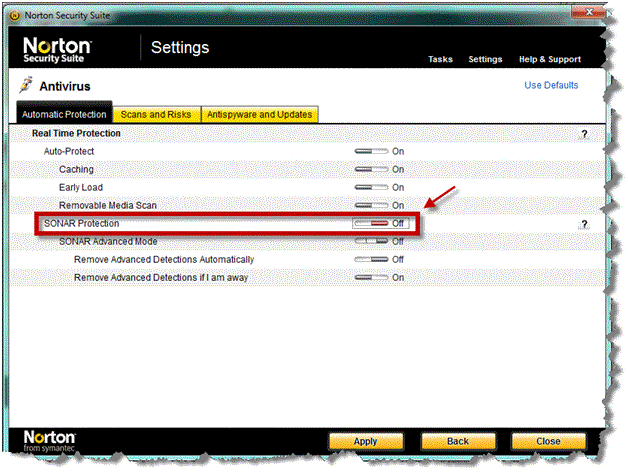Toggle Remove Advanced Detections Automatically switch

371,259
